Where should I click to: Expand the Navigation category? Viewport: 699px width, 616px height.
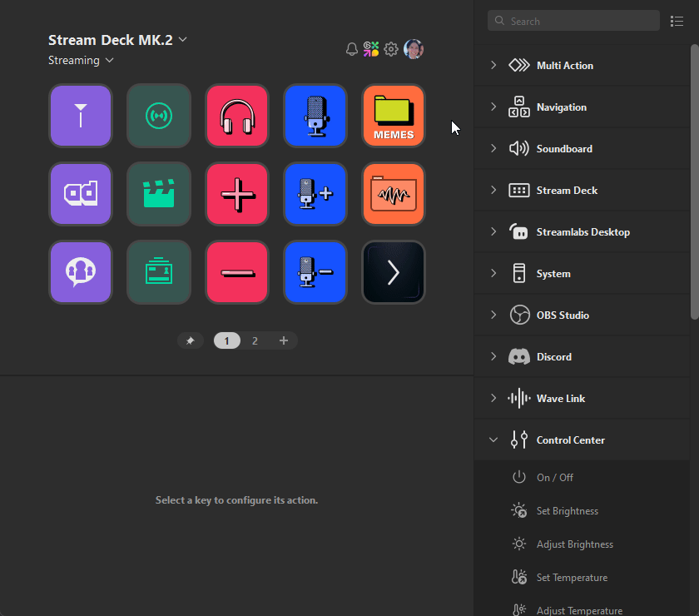[582, 107]
